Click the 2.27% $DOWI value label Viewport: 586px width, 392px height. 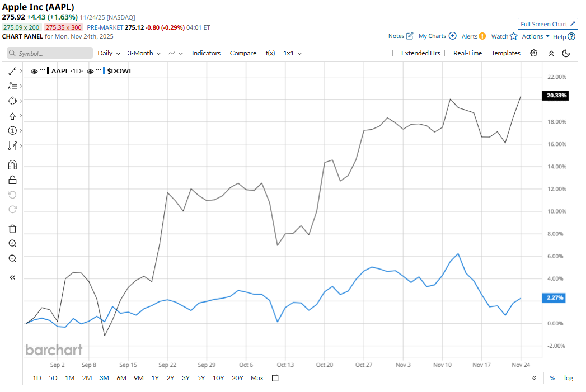pyautogui.click(x=554, y=297)
